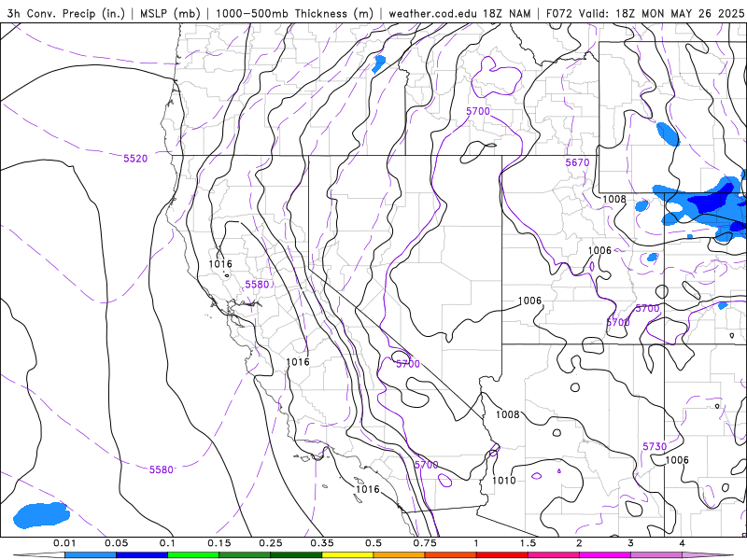Click the 'MON MAY 26 2025' valid date
The height and width of the screenshot is (560, 747).
(x=693, y=13)
